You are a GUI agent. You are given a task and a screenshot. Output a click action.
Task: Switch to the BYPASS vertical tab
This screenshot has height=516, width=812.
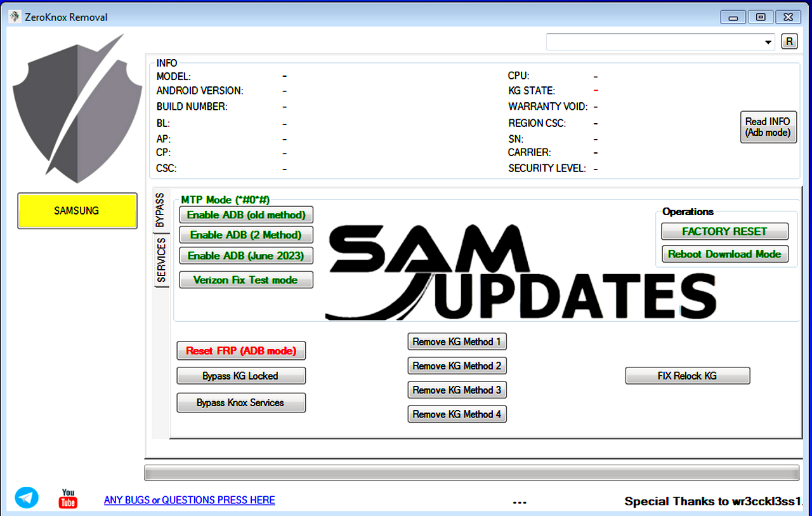[x=160, y=210]
